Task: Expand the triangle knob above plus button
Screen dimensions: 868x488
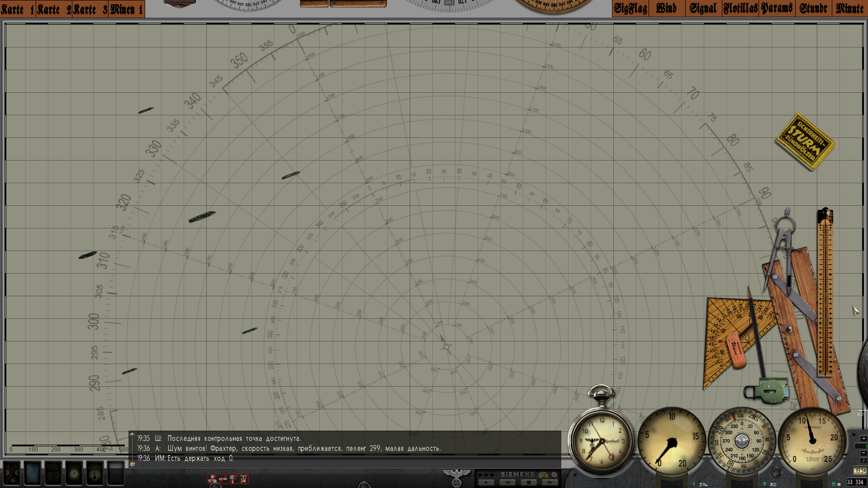Action: coord(854,435)
